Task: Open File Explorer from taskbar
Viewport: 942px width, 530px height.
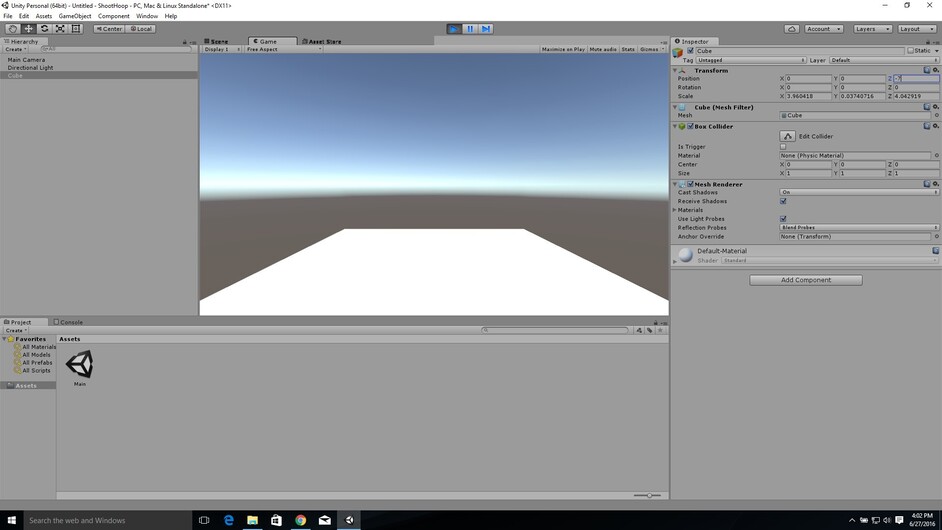Action: coord(252,520)
